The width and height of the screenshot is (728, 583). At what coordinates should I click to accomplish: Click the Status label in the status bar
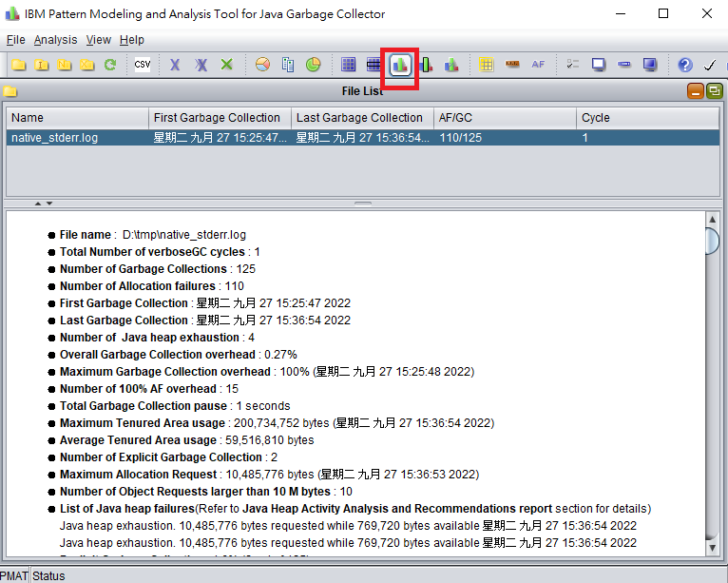48,576
